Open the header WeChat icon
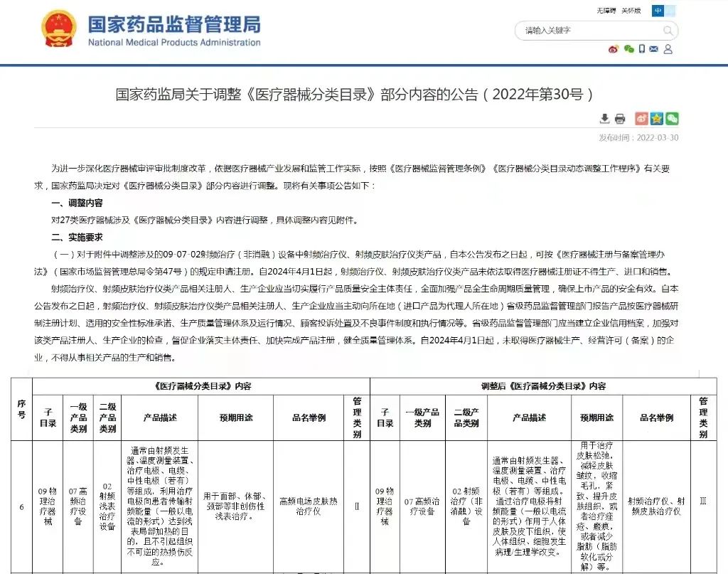 [628, 49]
